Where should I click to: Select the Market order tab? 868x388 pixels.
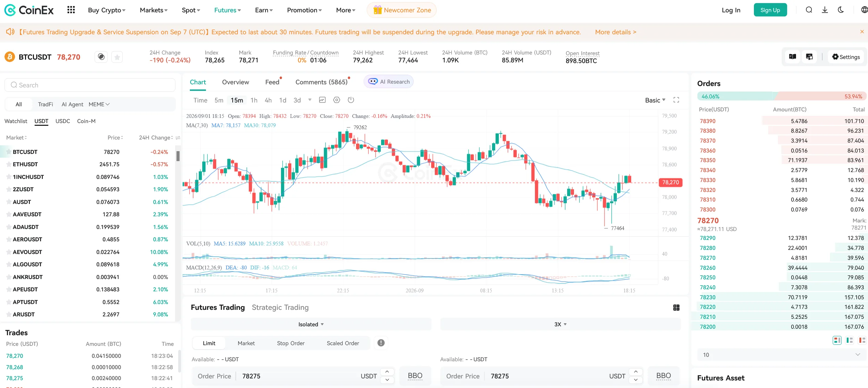pyautogui.click(x=246, y=343)
